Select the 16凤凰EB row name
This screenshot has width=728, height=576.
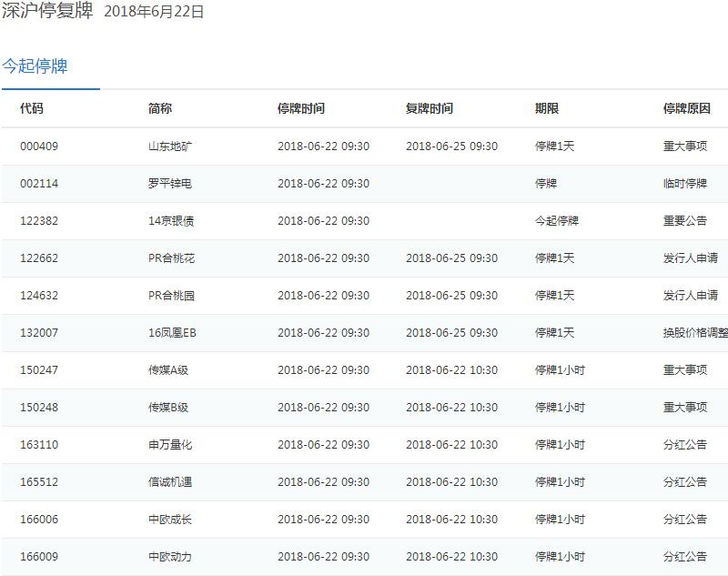(172, 333)
